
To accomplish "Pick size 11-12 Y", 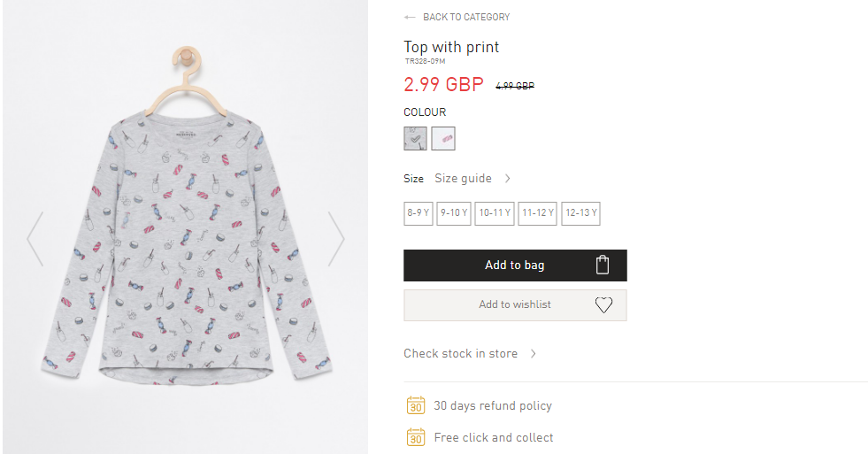I will (x=537, y=213).
